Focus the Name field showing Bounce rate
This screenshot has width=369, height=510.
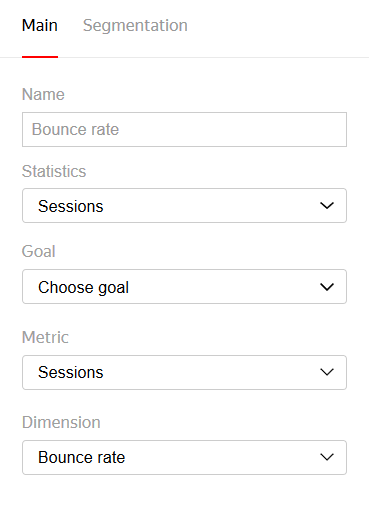click(x=184, y=129)
